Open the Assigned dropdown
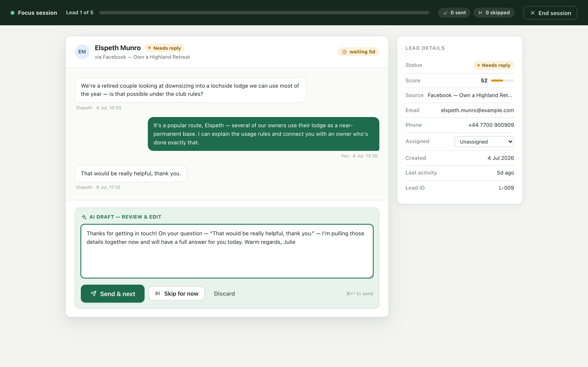This screenshot has width=588, height=367. (x=484, y=141)
